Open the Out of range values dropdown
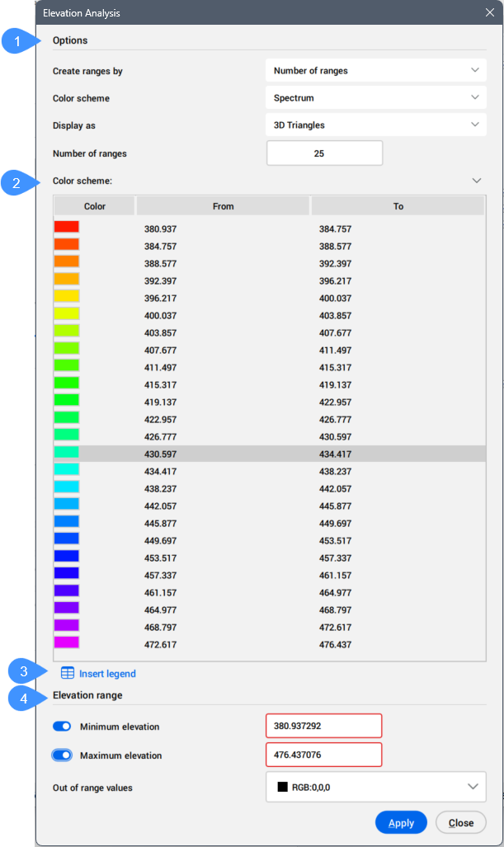The image size is (504, 847). click(x=376, y=787)
